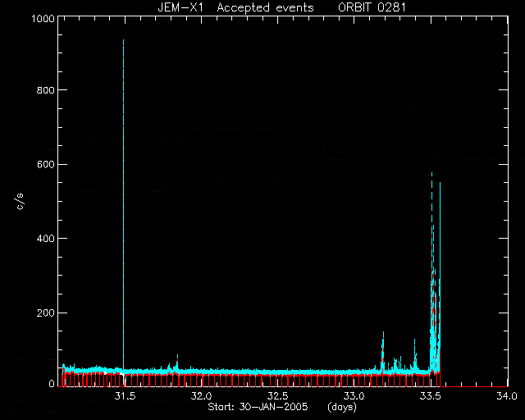525x420 pixels.
Task: Click the 600 tick label on y-axis
Action: pyautogui.click(x=45, y=165)
